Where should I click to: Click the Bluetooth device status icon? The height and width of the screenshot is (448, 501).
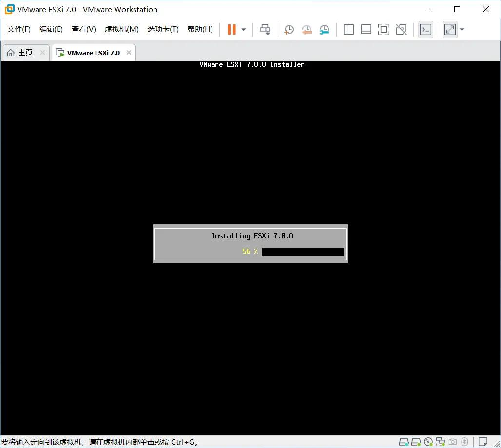point(464,442)
